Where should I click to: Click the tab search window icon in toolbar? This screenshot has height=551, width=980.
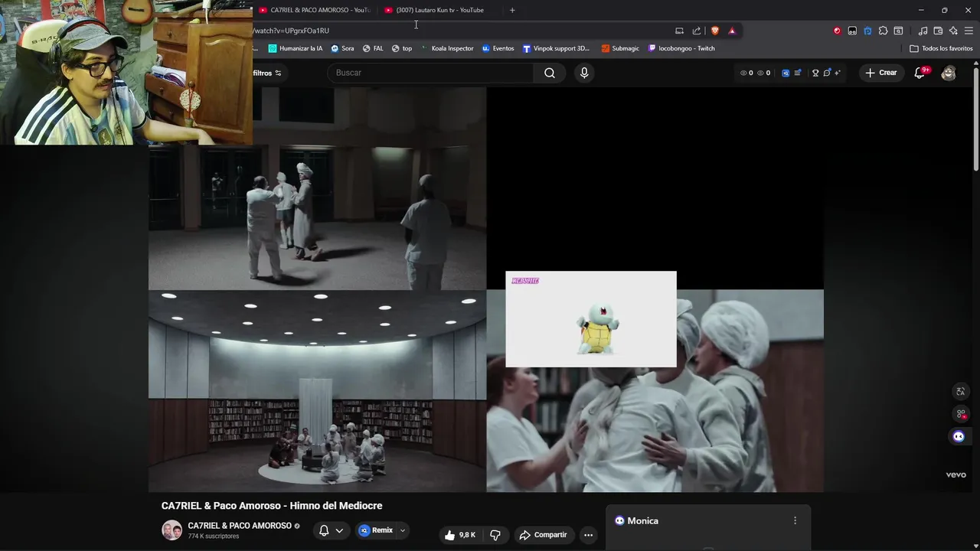pos(898,31)
